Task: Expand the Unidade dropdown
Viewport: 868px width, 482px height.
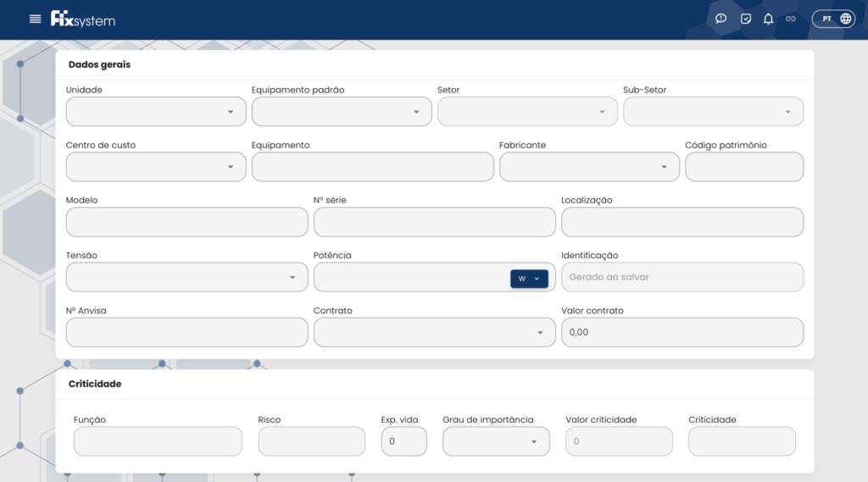Action: click(x=156, y=112)
